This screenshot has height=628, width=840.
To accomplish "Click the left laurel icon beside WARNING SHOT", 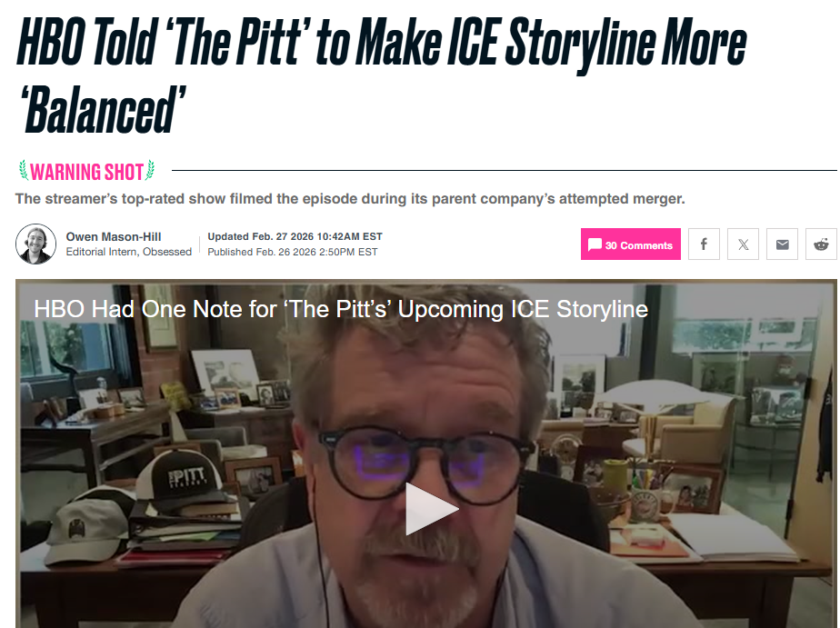I will (x=24, y=170).
